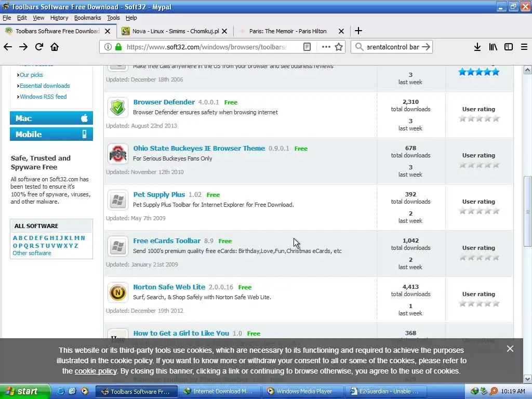This screenshot has width=532, height=399.
Task: Open How to Get a Girl link
Action: (181, 333)
